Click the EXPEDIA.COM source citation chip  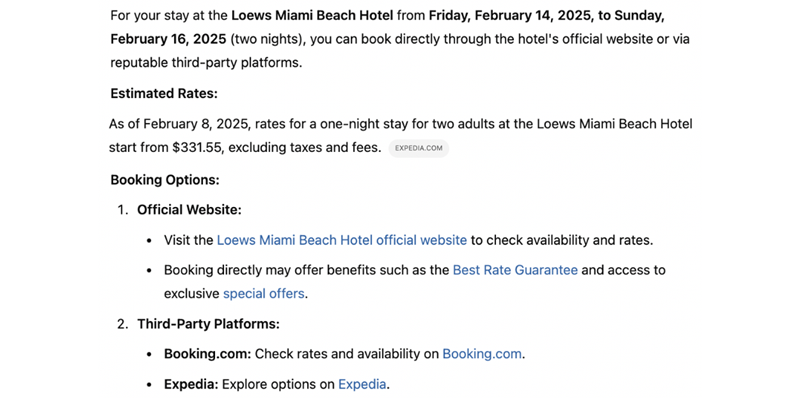418,148
